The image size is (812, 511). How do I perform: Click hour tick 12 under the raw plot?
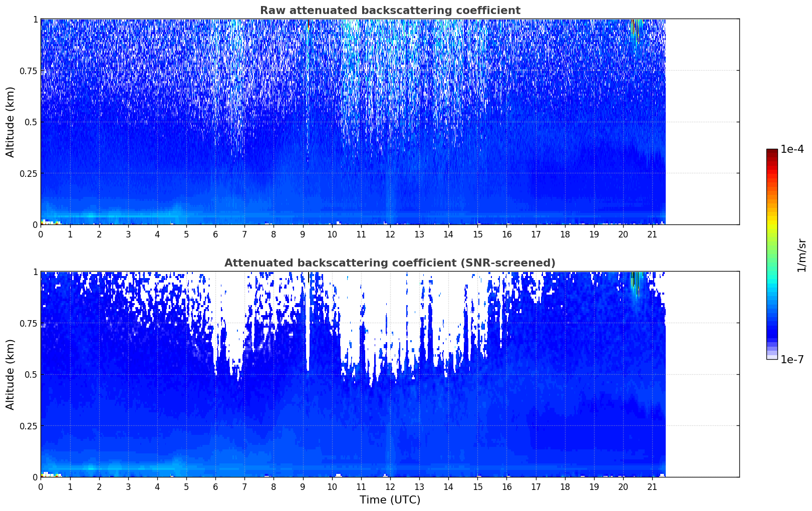click(x=390, y=234)
